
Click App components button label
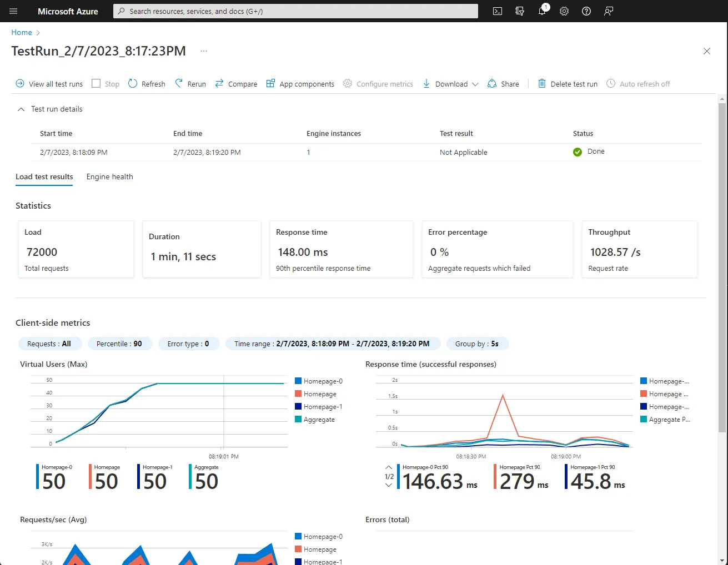coord(307,84)
